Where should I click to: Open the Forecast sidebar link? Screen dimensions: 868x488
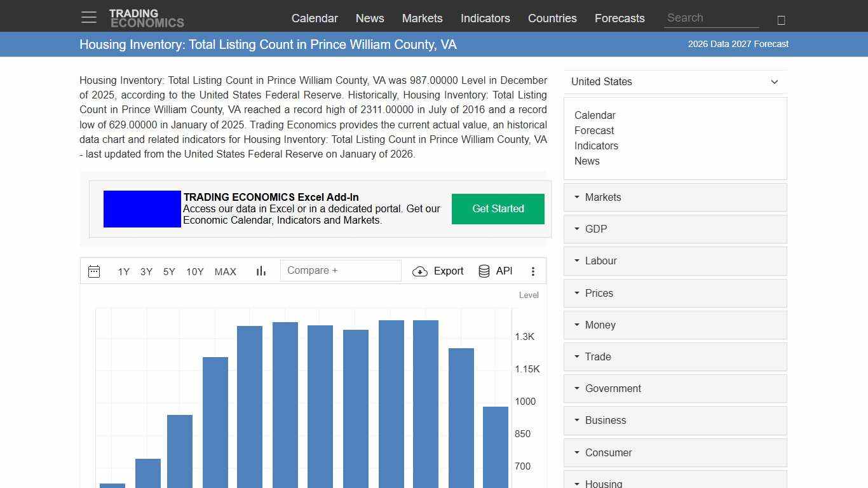594,130
